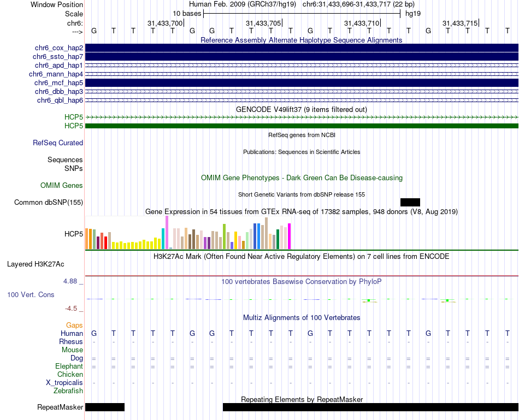Screen dimensions: 519x420
Task: Click the '10 bases' scale label
Action: pos(187,14)
